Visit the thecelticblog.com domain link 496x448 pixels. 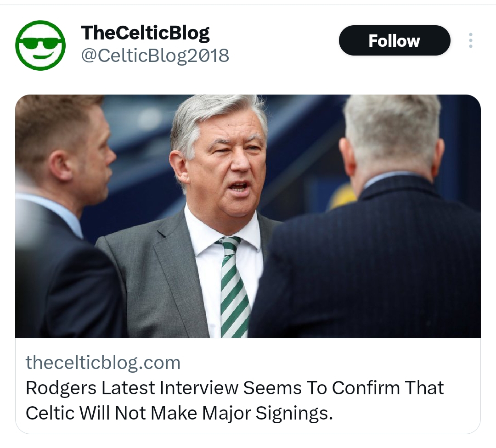[103, 363]
